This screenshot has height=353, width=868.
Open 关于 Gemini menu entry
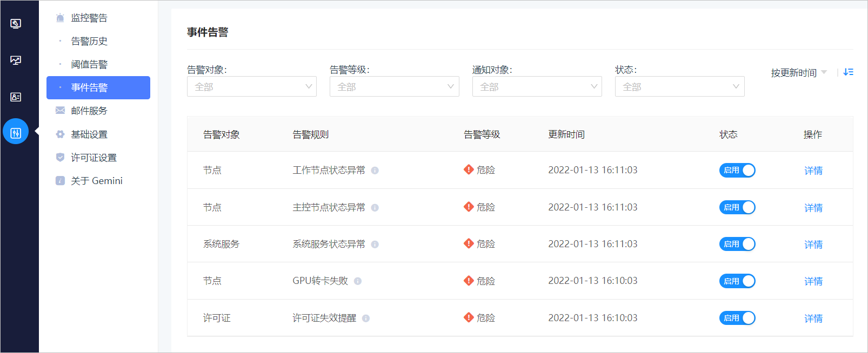(x=97, y=181)
